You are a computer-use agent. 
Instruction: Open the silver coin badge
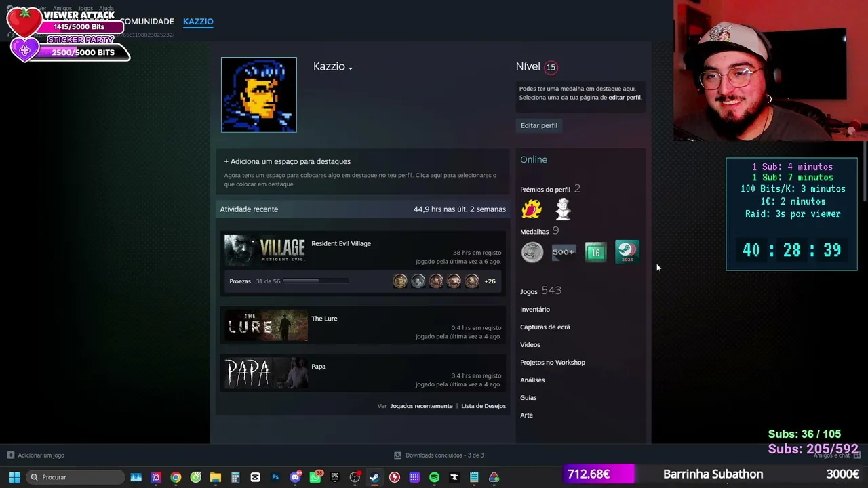click(532, 252)
